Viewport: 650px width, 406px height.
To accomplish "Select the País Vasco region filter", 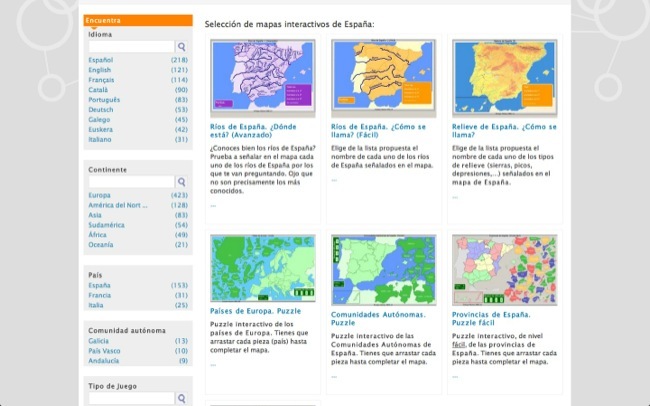I will pyautogui.click(x=104, y=351).
